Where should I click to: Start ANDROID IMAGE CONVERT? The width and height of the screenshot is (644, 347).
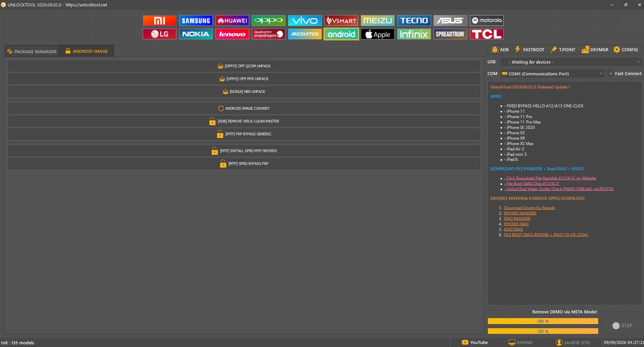(244, 108)
